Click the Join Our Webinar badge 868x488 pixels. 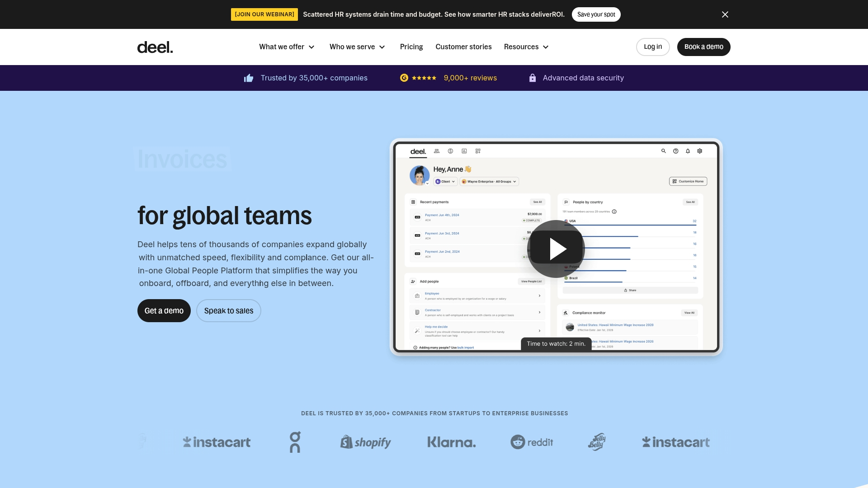tap(264, 14)
